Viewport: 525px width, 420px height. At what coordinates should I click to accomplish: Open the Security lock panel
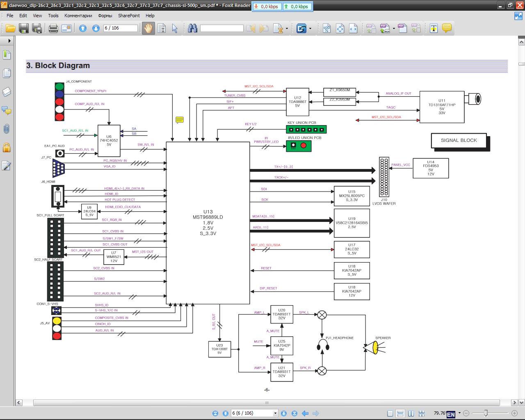7,148
